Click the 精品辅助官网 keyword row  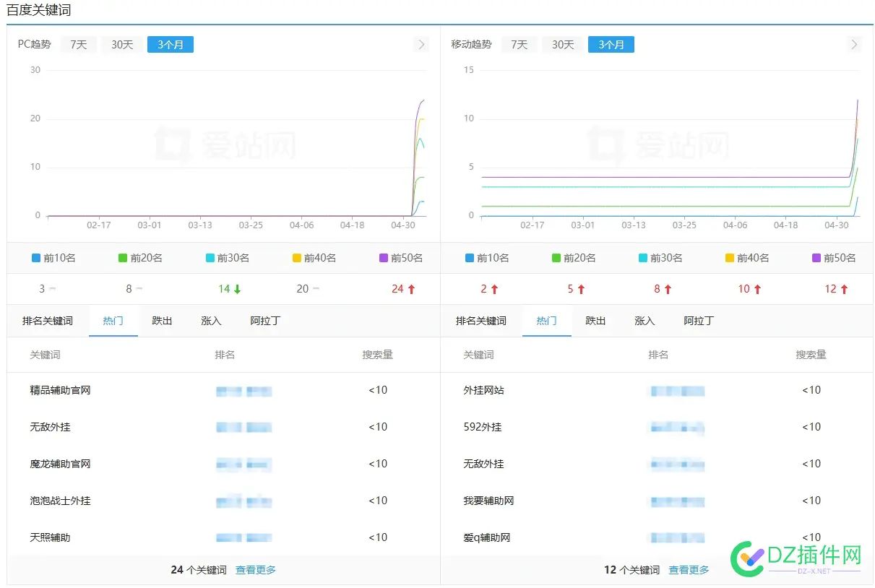[x=61, y=390]
